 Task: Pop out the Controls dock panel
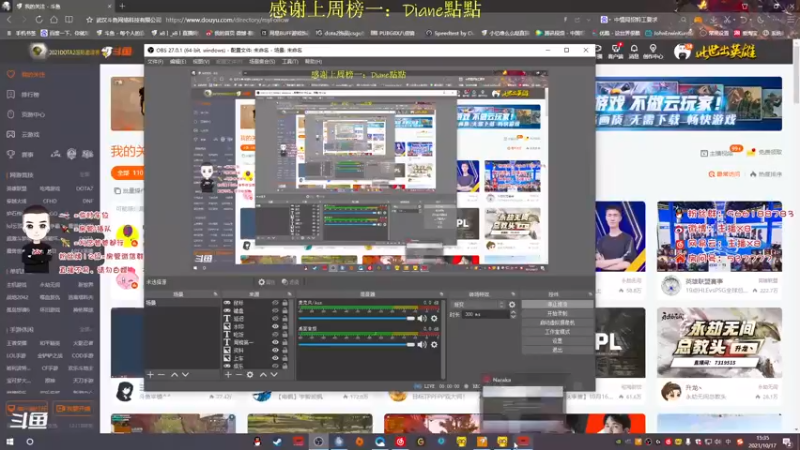point(590,294)
